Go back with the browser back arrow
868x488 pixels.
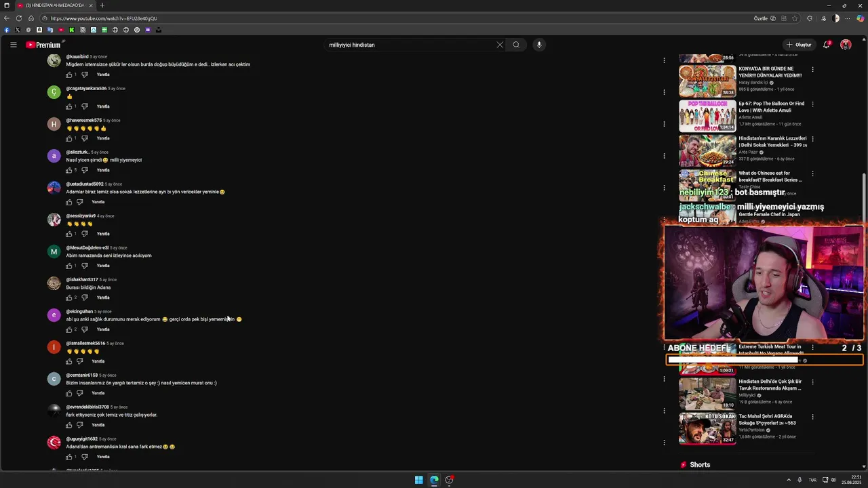(x=7, y=18)
